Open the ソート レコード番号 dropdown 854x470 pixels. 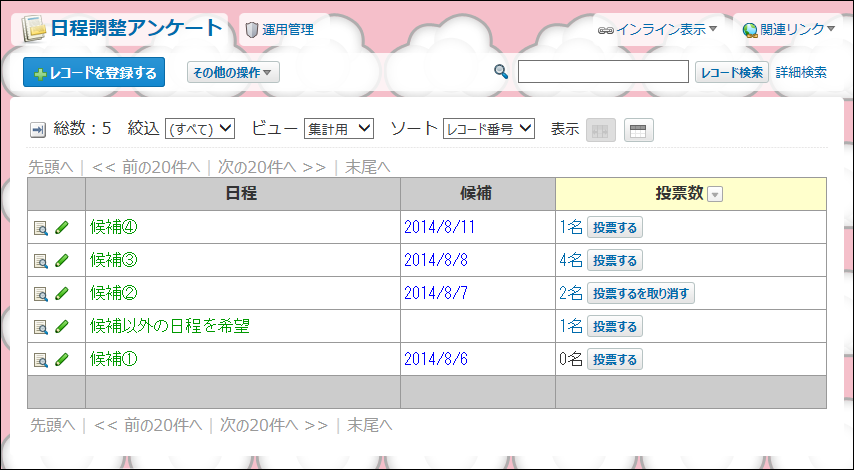[x=489, y=129]
